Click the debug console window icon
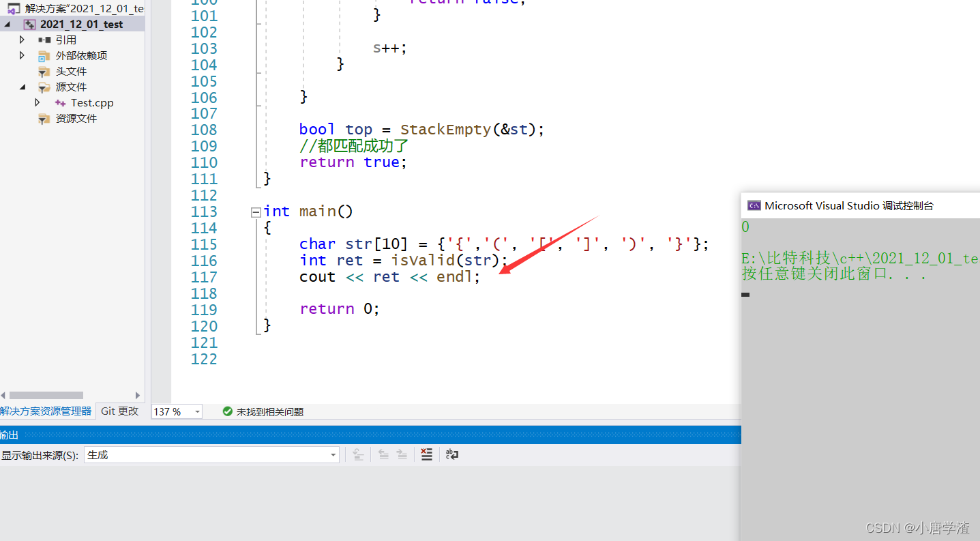Screen dimensions: 980x541 coord(754,205)
